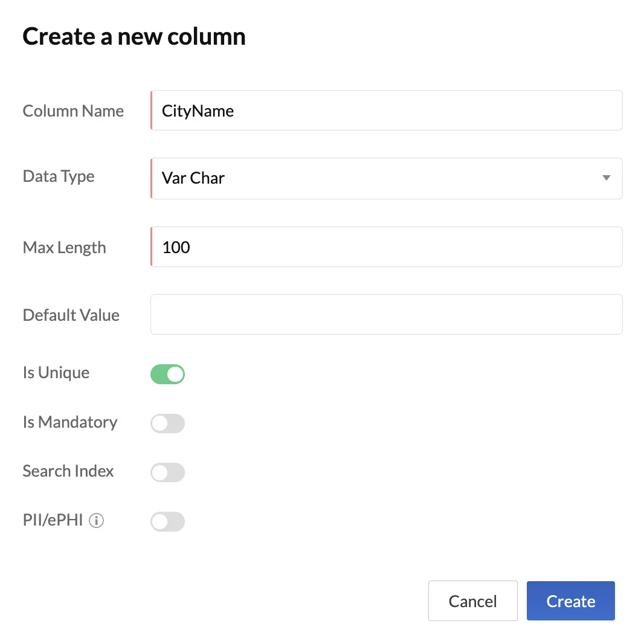Turn on the Search Index switch
Viewport: 644px width, 644px height.
click(x=167, y=472)
